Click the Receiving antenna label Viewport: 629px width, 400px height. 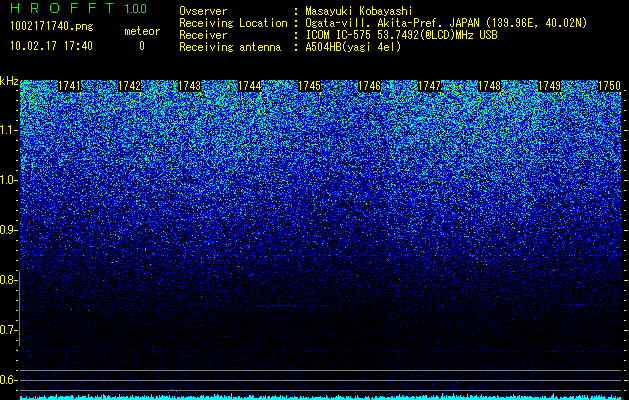click(230, 47)
